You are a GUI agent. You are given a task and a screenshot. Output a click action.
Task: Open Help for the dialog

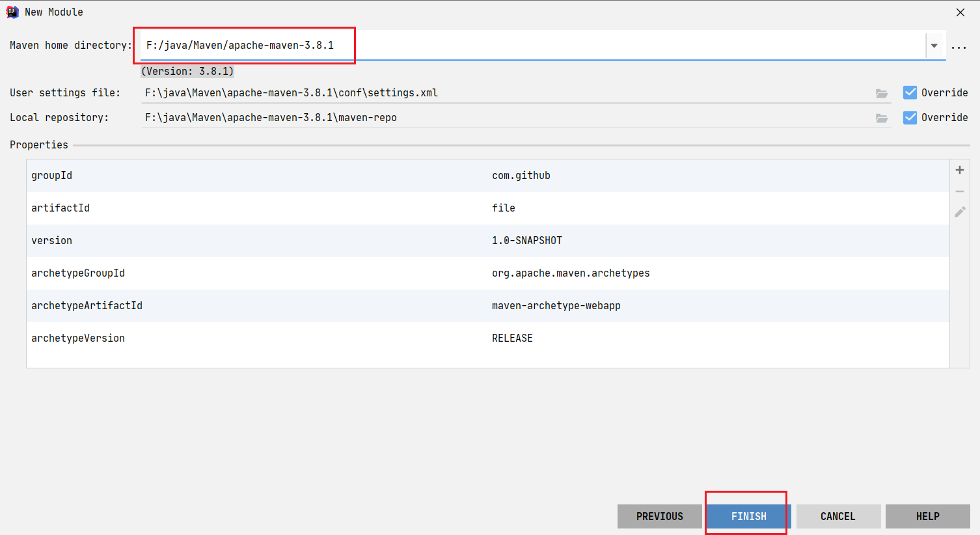pos(927,516)
